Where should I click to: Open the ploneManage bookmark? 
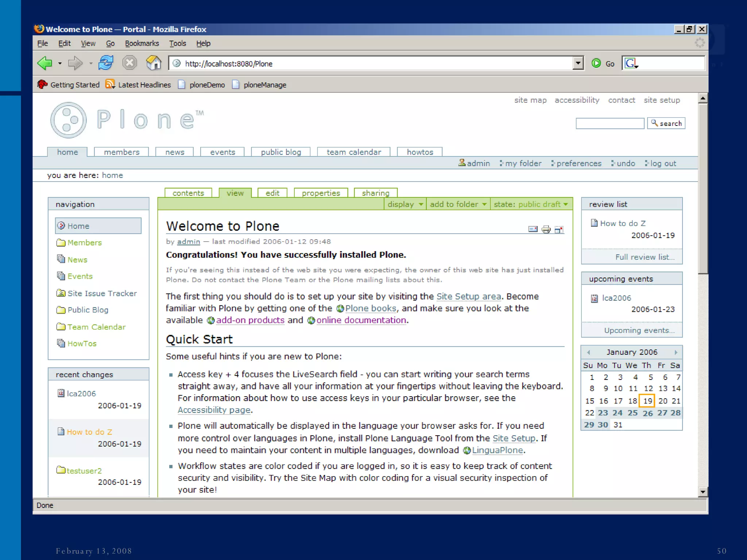tap(259, 85)
